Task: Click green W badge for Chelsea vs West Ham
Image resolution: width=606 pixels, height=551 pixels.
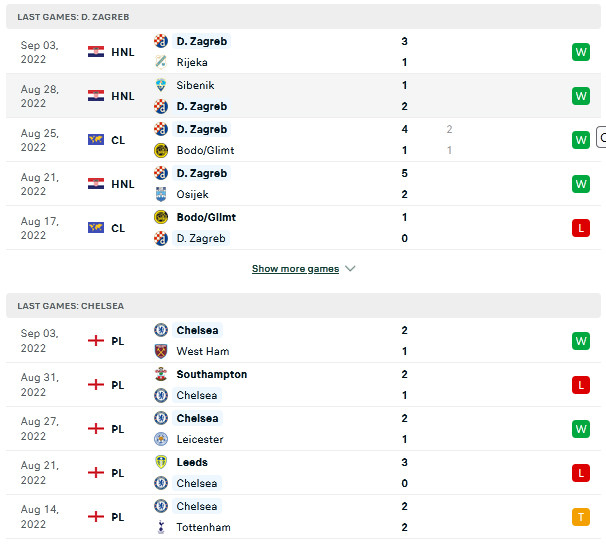Action: click(580, 341)
